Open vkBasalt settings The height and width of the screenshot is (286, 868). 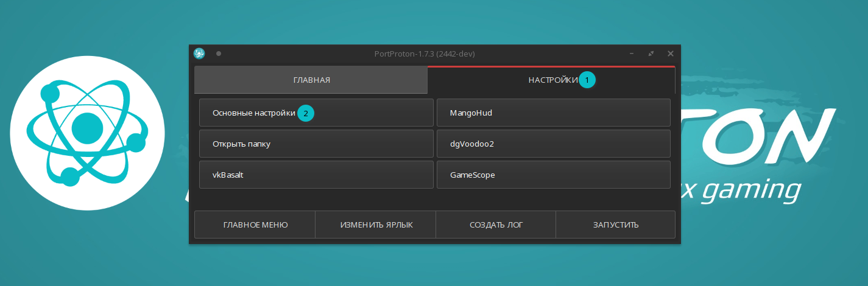point(316,175)
